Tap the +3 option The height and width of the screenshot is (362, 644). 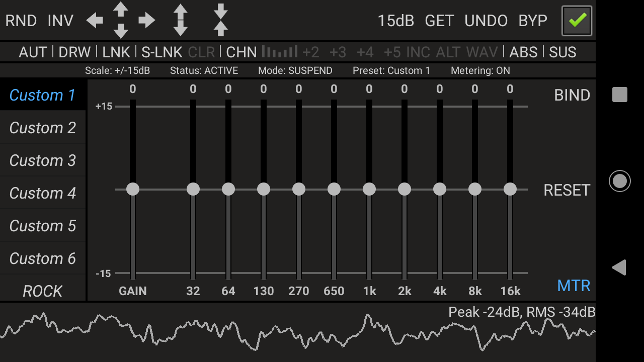tap(338, 52)
